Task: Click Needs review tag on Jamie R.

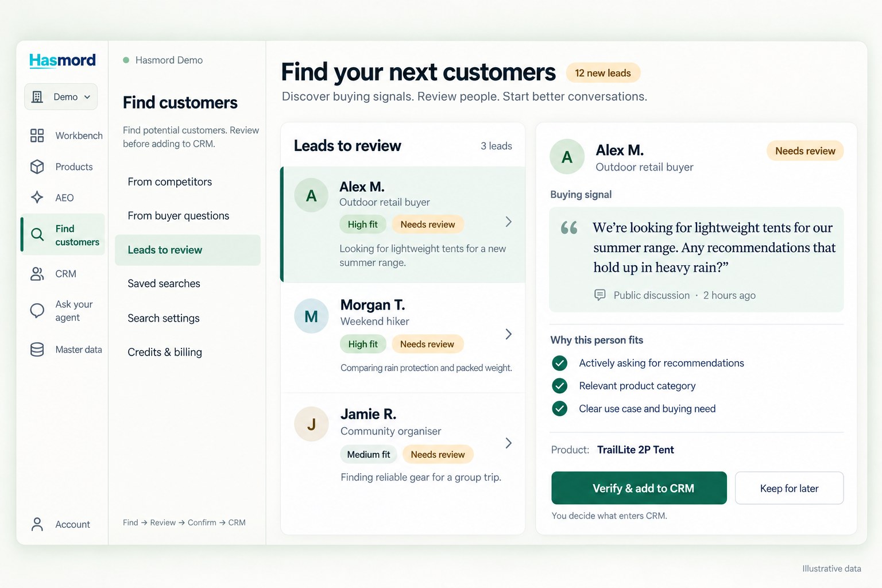Action: (438, 454)
